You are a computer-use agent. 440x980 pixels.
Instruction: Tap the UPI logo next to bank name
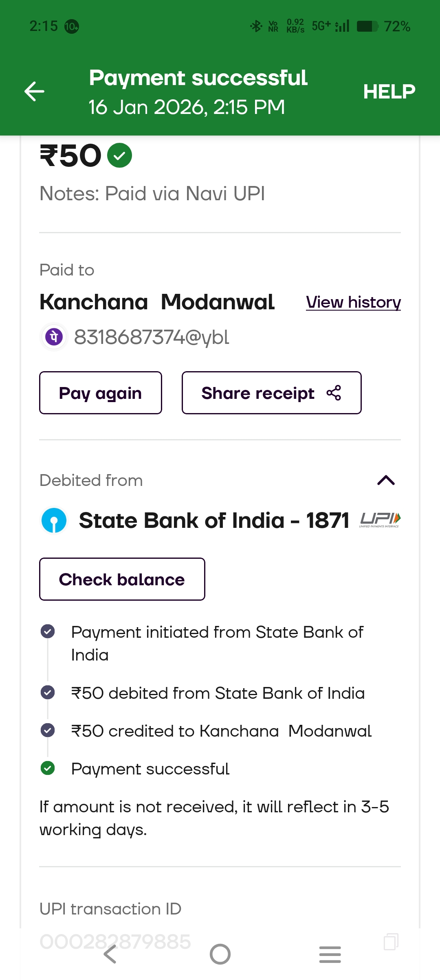point(380,520)
